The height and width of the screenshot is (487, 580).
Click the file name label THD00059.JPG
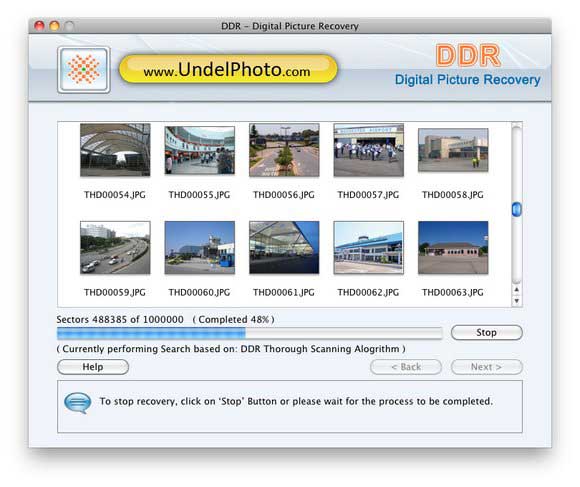(x=115, y=292)
